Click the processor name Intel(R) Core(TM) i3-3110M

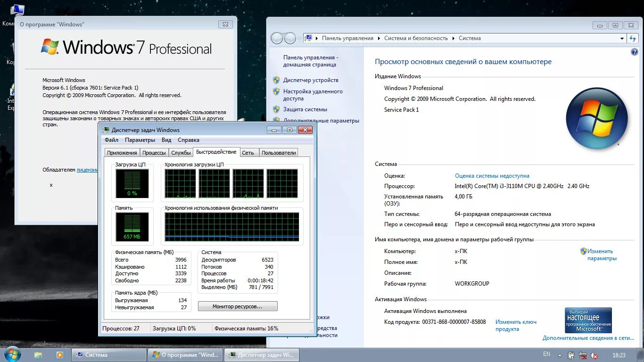pos(522,186)
